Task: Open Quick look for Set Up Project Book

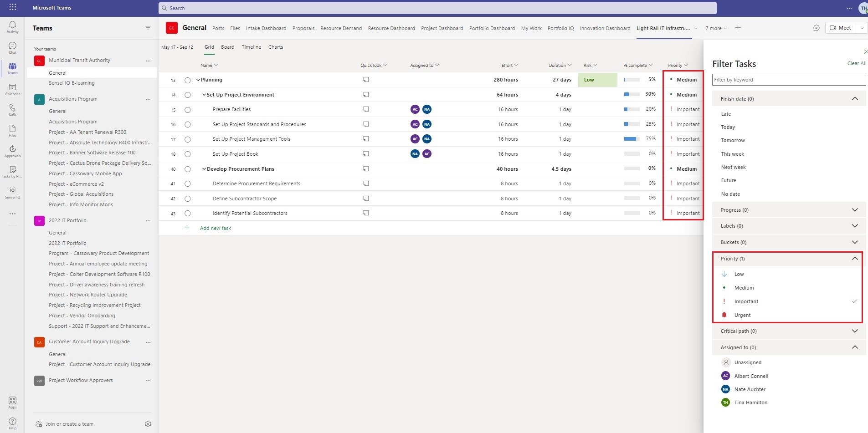Action: pos(366,154)
